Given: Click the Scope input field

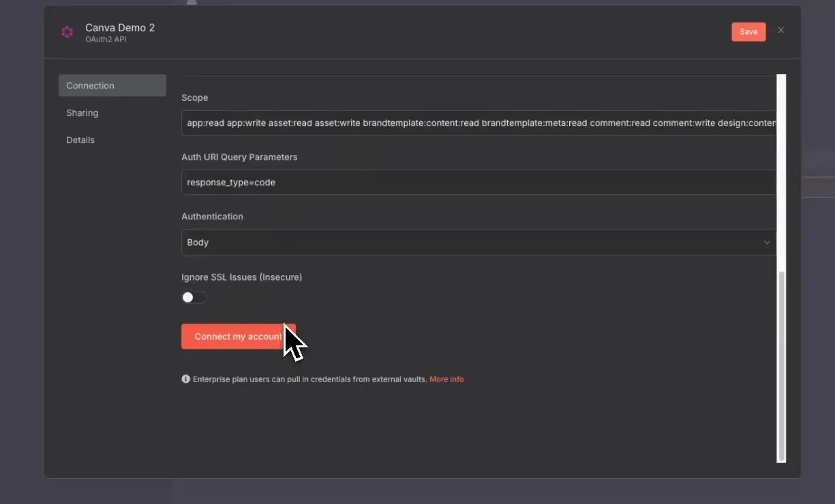Looking at the screenshot, I should 479,123.
